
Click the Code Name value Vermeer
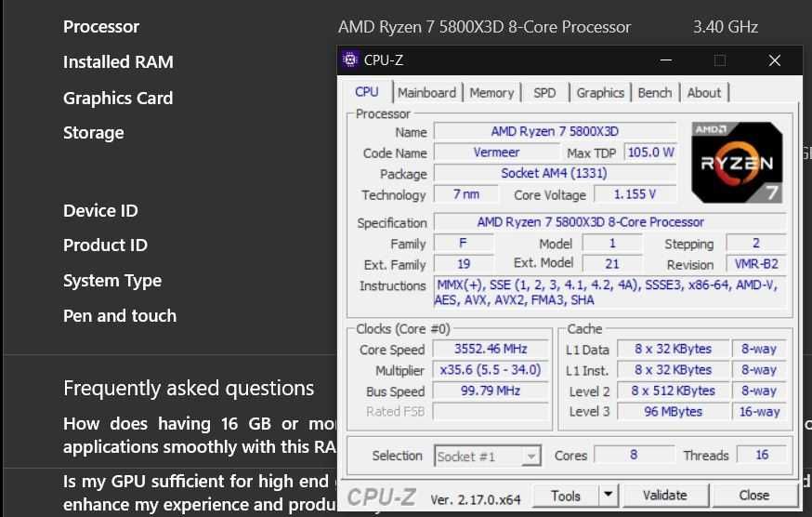pos(496,152)
